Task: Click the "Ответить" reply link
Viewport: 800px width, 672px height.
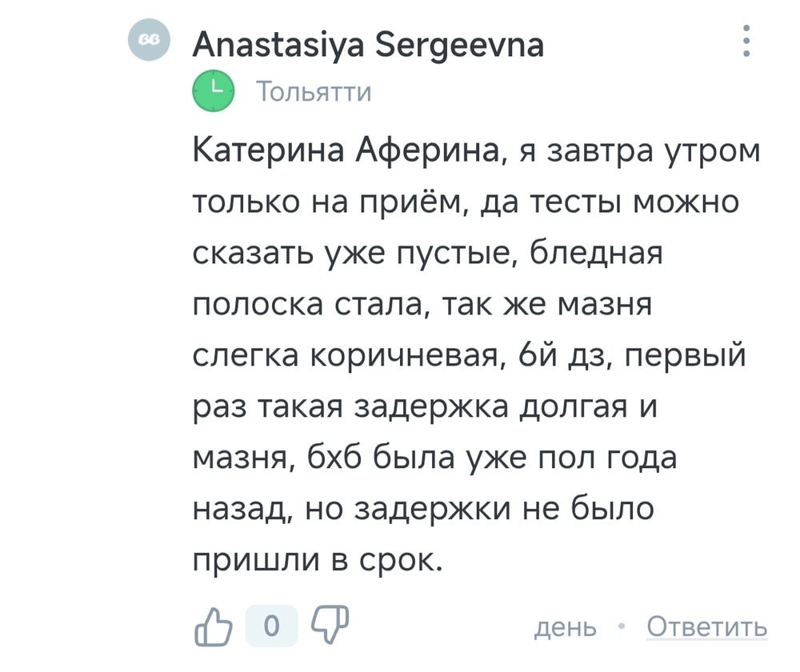Action: pyautogui.click(x=705, y=626)
